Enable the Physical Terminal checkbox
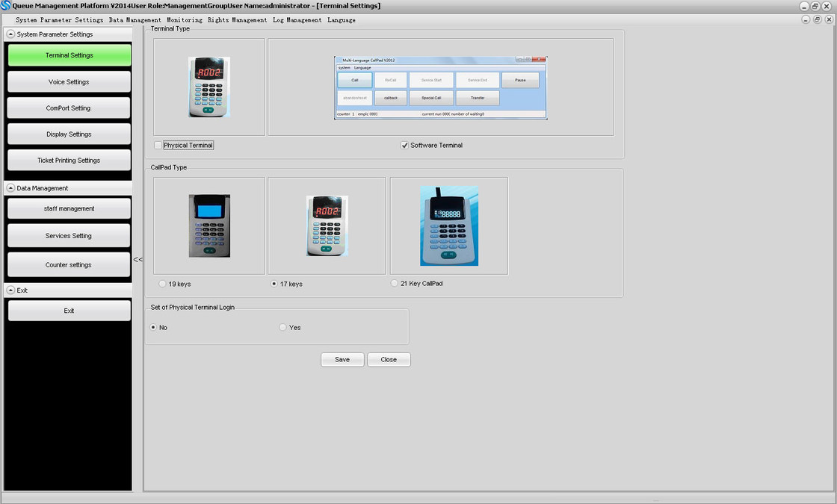The width and height of the screenshot is (837, 504). [158, 146]
